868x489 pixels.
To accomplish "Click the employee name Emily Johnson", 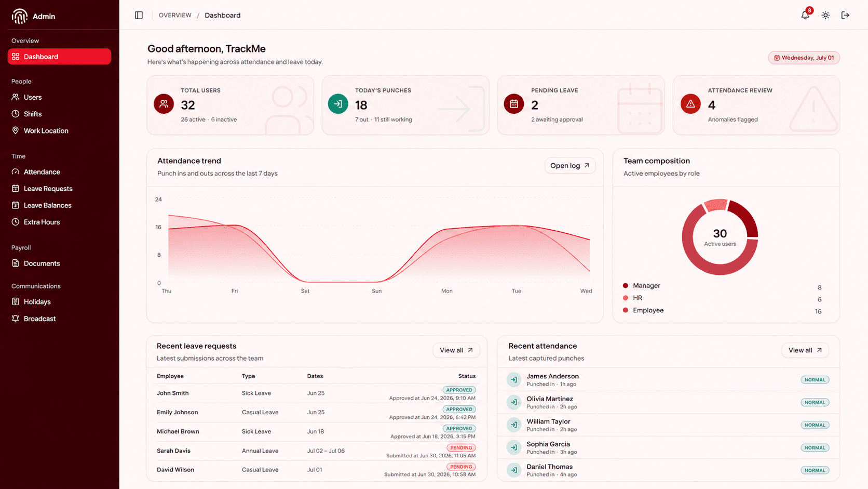I will (x=178, y=413).
